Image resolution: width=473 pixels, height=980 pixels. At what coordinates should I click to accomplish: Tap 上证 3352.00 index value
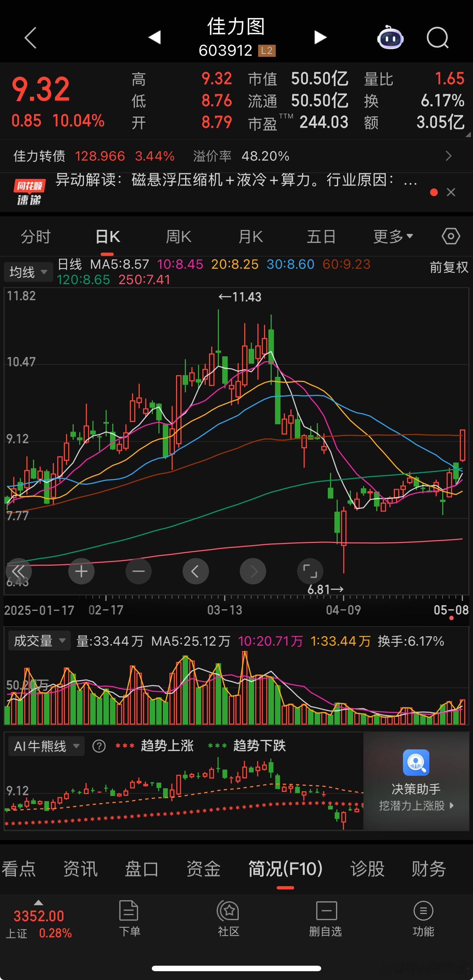point(39,916)
